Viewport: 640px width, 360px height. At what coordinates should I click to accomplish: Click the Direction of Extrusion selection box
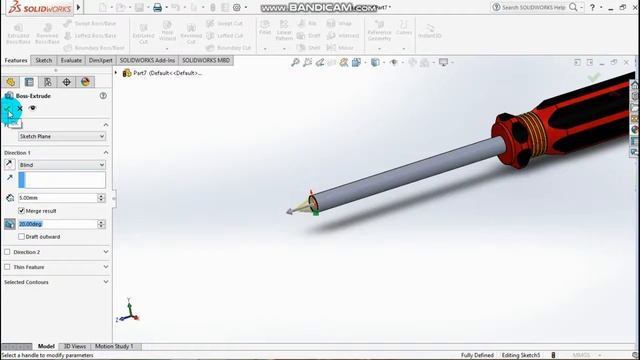pos(62,180)
